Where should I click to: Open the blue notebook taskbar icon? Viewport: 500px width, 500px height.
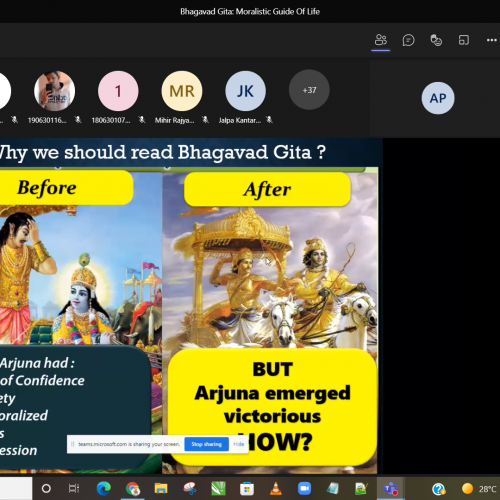click(333, 489)
